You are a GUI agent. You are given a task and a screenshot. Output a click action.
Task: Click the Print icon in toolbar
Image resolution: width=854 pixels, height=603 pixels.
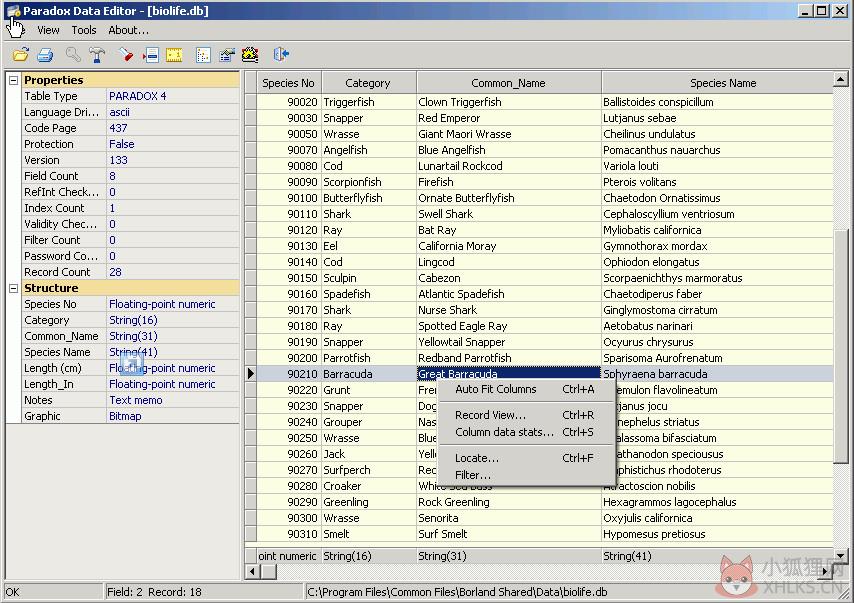[45, 54]
